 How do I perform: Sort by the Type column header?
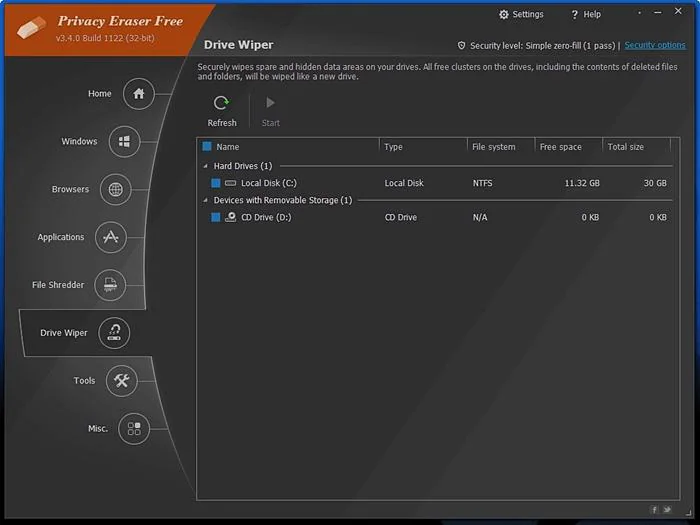click(393, 147)
